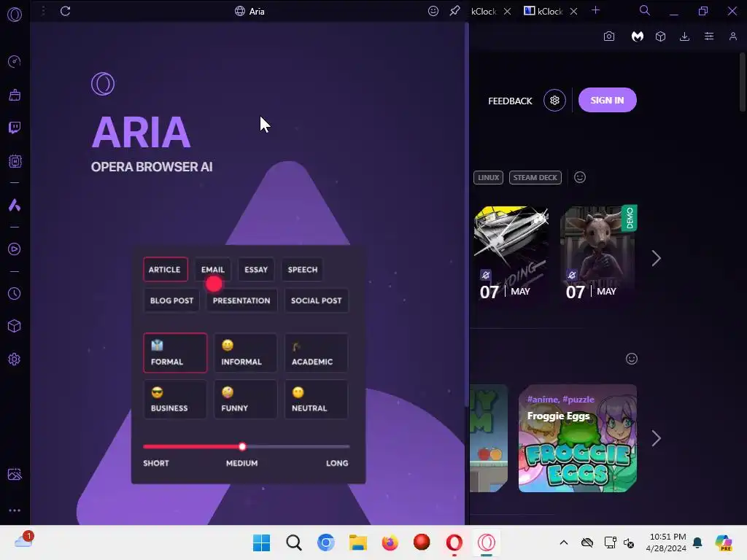
Task: Select ESSAY content type
Action: (x=256, y=270)
